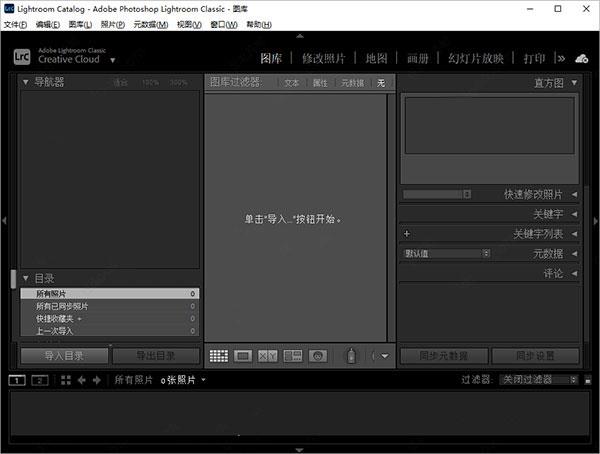Switch to the 修改照片 module
Screen dimensions: 600x454
point(324,59)
